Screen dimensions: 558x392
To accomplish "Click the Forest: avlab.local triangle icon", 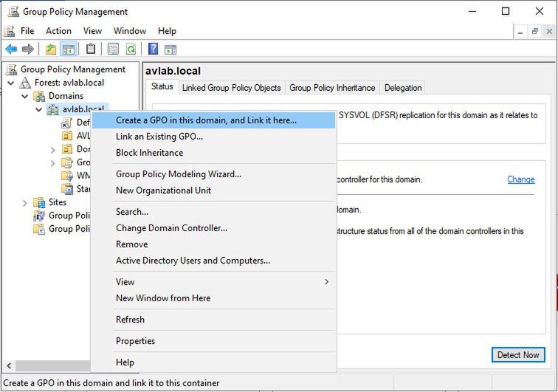I will 25,83.
